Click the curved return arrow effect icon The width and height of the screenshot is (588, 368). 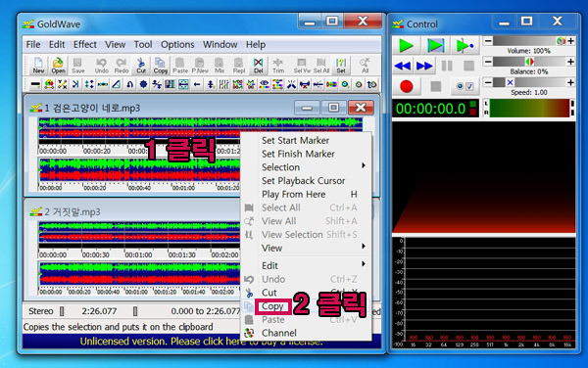129,84
